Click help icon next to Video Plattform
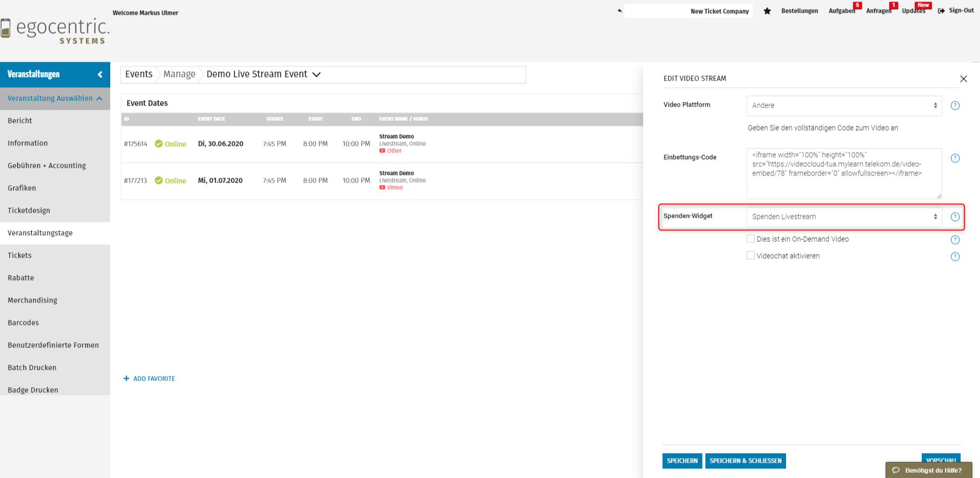The image size is (980, 478). pyautogui.click(x=955, y=106)
